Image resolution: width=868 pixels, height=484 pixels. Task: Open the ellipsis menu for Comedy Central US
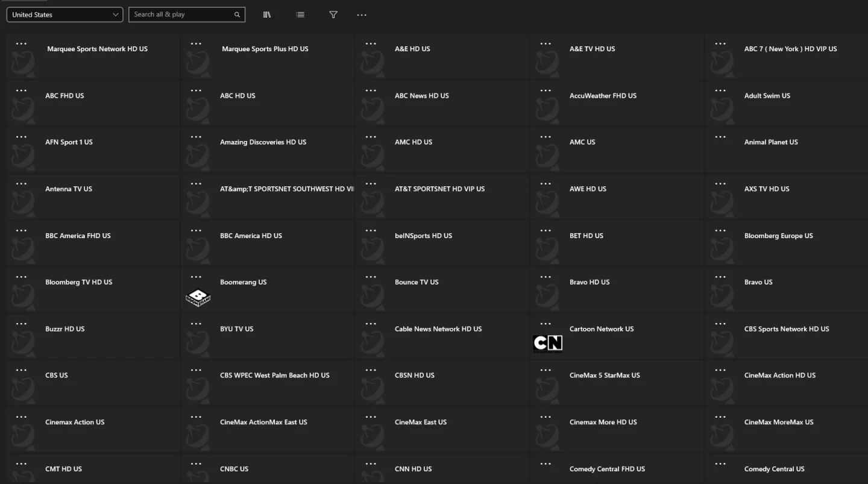[720, 464]
